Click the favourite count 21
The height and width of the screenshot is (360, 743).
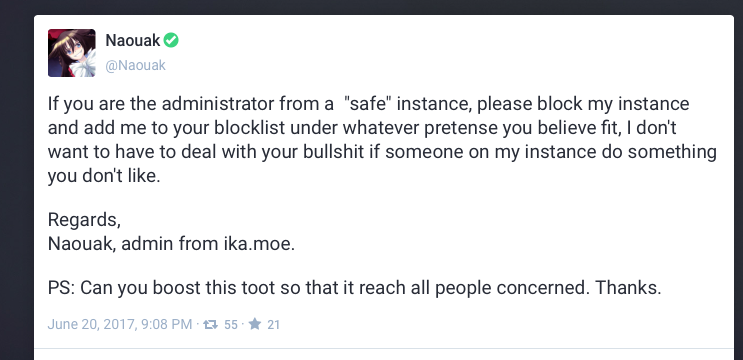point(273,324)
